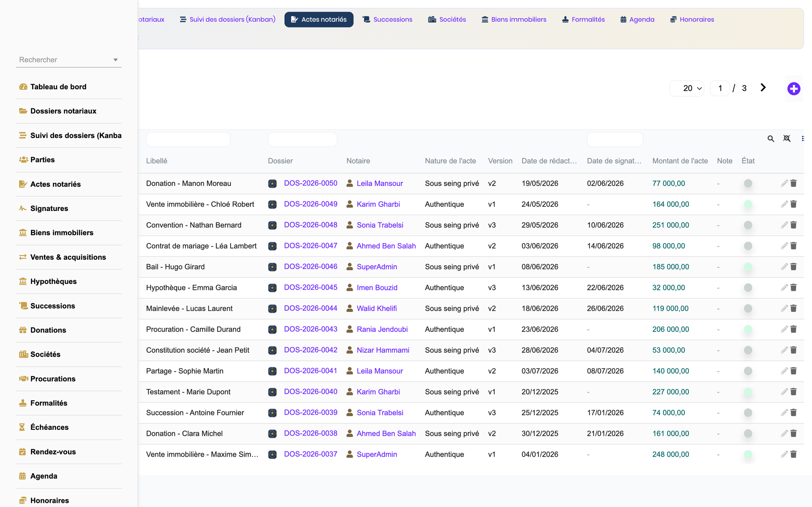Open Dossiers notariaux in sidebar

pos(69,111)
